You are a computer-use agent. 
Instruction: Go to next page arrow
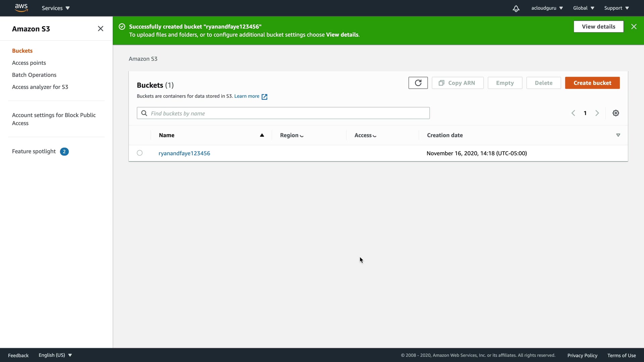click(x=597, y=113)
